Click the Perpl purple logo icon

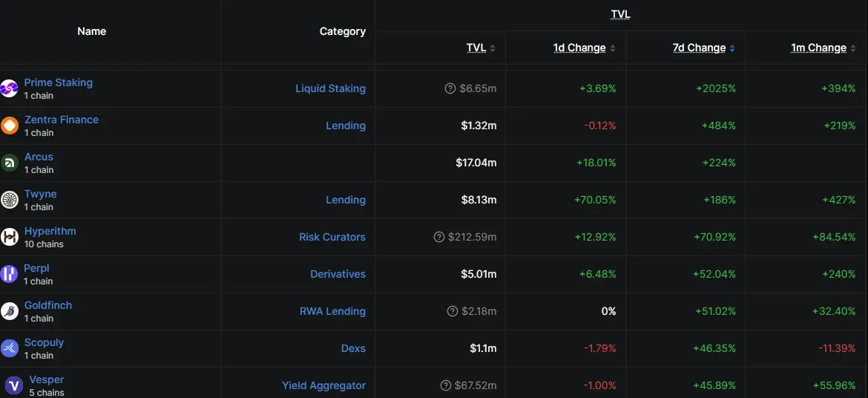pyautogui.click(x=9, y=275)
